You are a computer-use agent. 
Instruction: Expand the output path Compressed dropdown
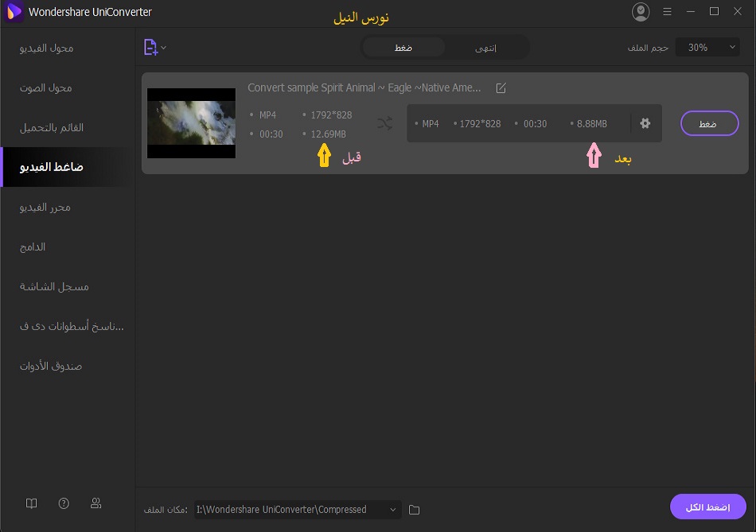393,510
